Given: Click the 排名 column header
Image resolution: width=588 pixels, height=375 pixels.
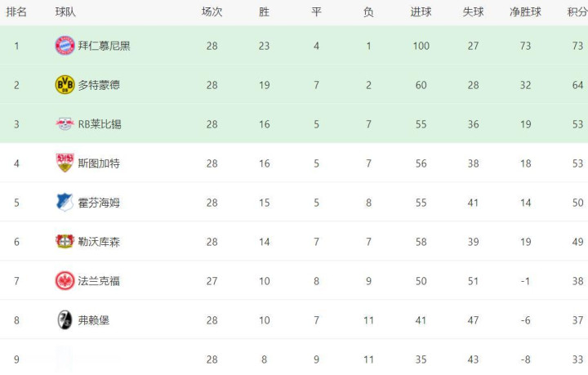Looking at the screenshot, I should 16,12.
